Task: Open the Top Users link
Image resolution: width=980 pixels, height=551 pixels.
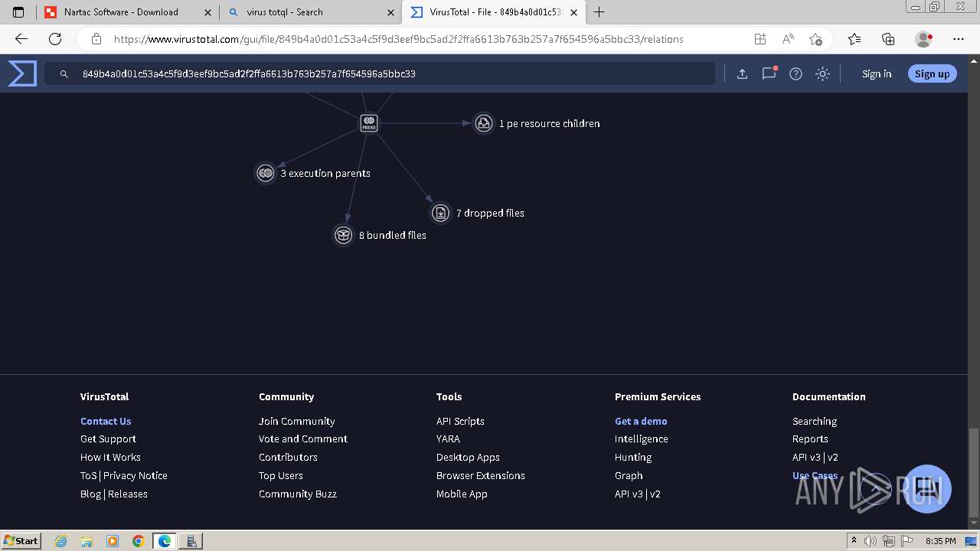Action: pyautogui.click(x=280, y=475)
